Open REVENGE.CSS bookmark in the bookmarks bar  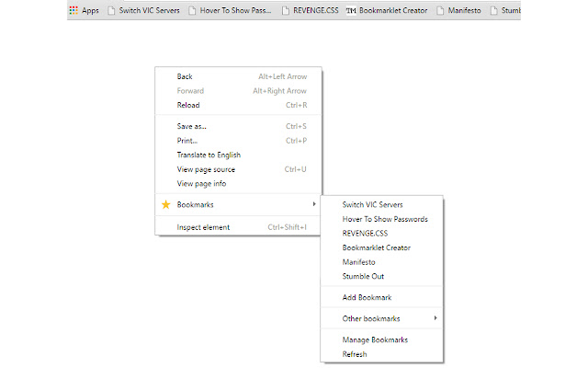tap(316, 10)
